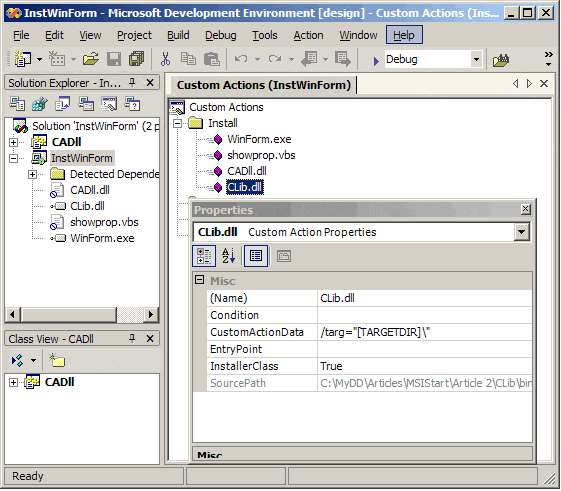This screenshot has width=561, height=491.
Task: Click the Redo arrow icon
Action: click(275, 59)
